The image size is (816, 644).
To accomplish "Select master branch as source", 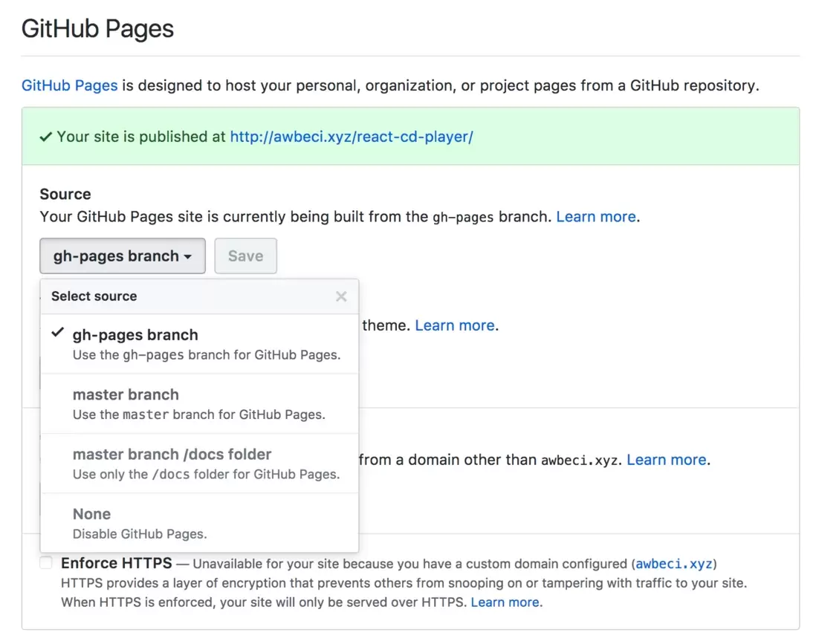I will pos(199,403).
